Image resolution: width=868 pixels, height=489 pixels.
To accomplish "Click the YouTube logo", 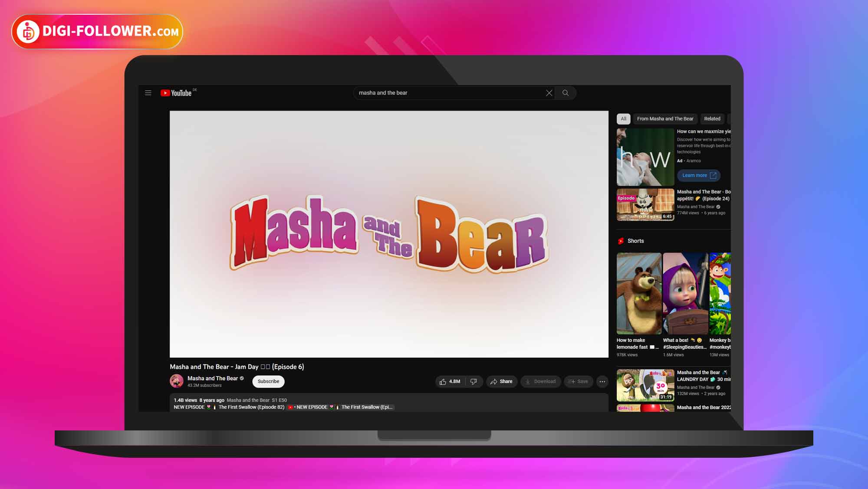I will point(176,93).
